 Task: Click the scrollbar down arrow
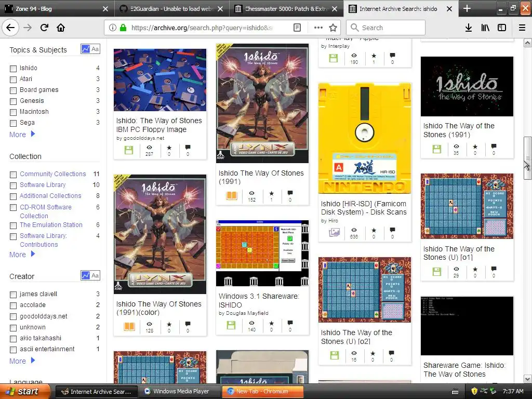[x=527, y=379]
